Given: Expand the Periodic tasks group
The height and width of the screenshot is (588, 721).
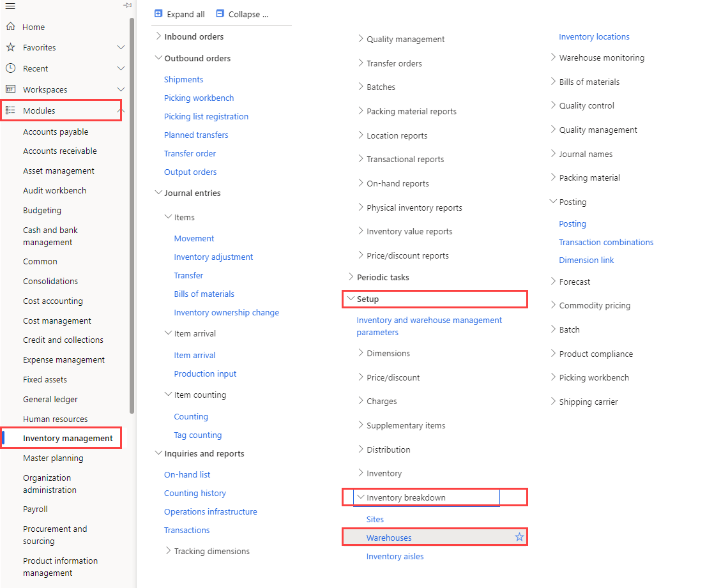Looking at the screenshot, I should pyautogui.click(x=351, y=276).
